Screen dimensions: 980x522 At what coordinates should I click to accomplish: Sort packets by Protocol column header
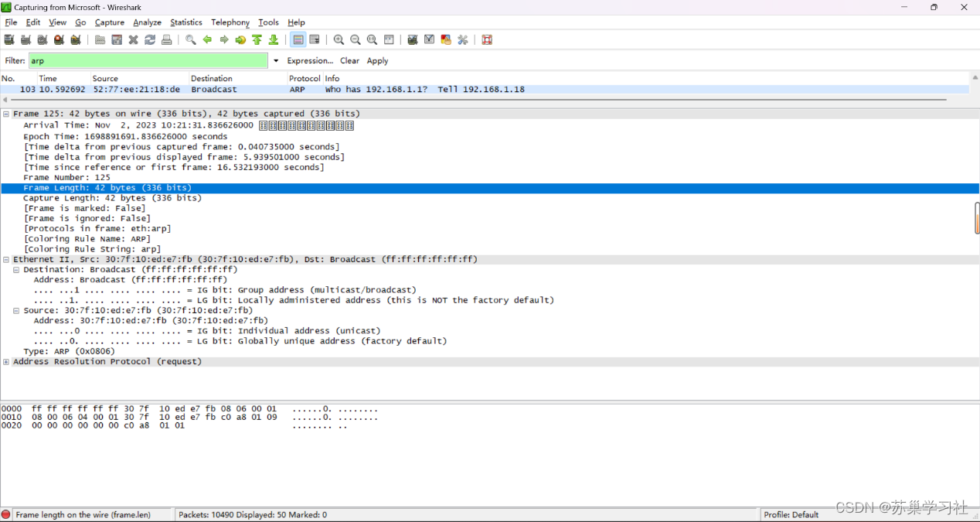coord(305,78)
